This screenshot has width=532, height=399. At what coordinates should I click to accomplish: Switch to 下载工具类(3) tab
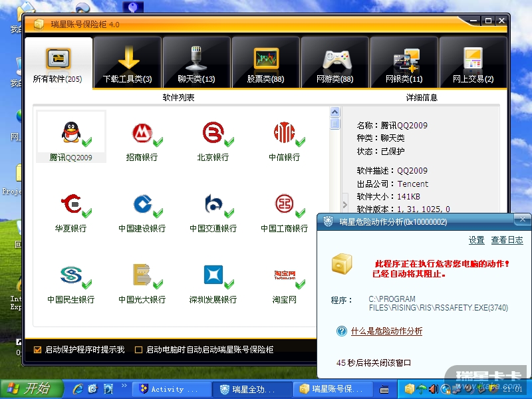[128, 63]
